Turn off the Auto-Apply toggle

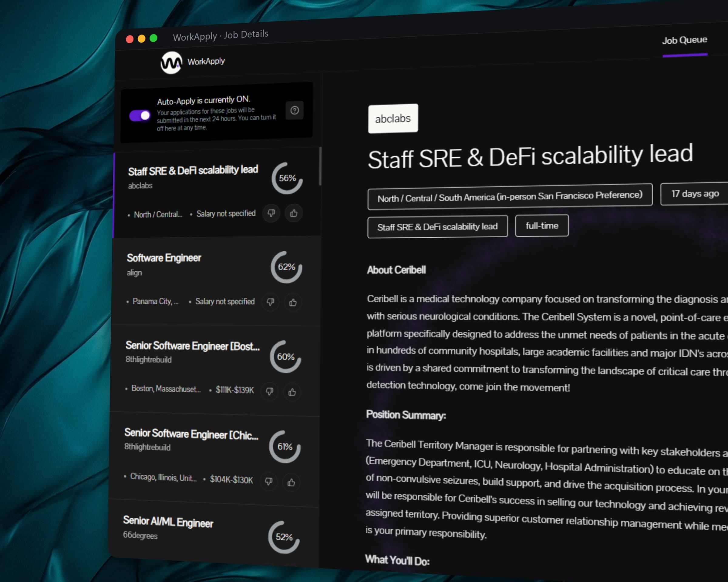tap(140, 116)
